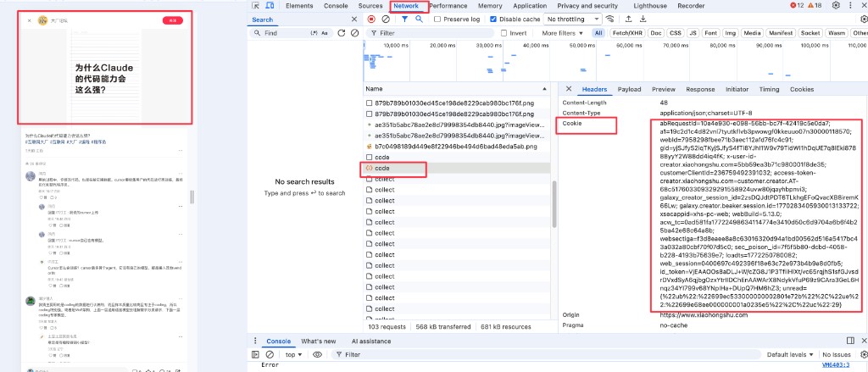Toggle match case Aa search option

tap(325, 33)
